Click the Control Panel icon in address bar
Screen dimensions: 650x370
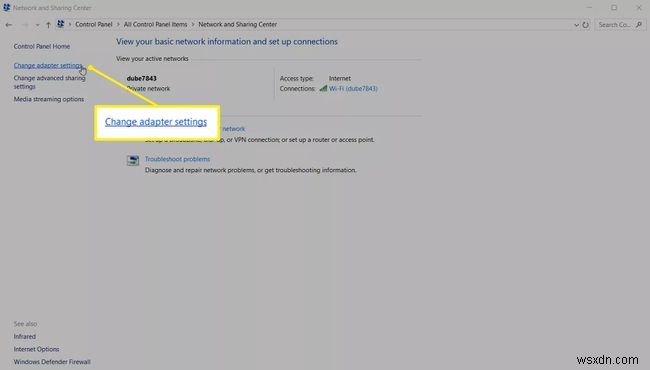[x=61, y=24]
